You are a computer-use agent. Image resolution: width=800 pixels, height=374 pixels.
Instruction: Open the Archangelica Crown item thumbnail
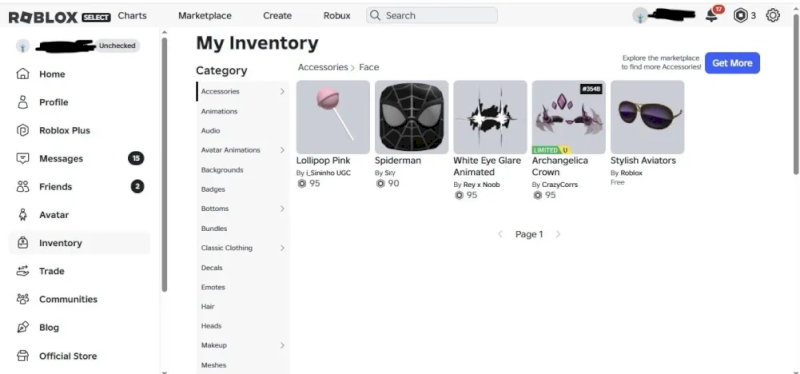(568, 117)
